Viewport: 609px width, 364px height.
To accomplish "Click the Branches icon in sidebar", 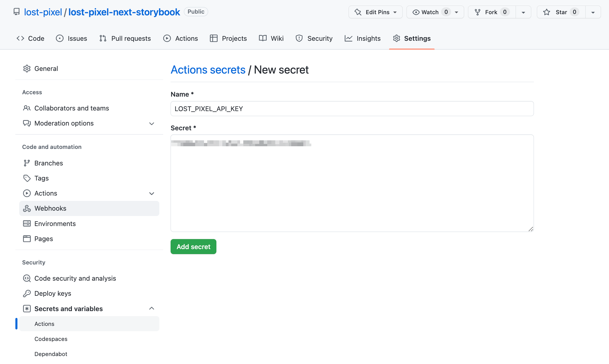I will tap(27, 163).
